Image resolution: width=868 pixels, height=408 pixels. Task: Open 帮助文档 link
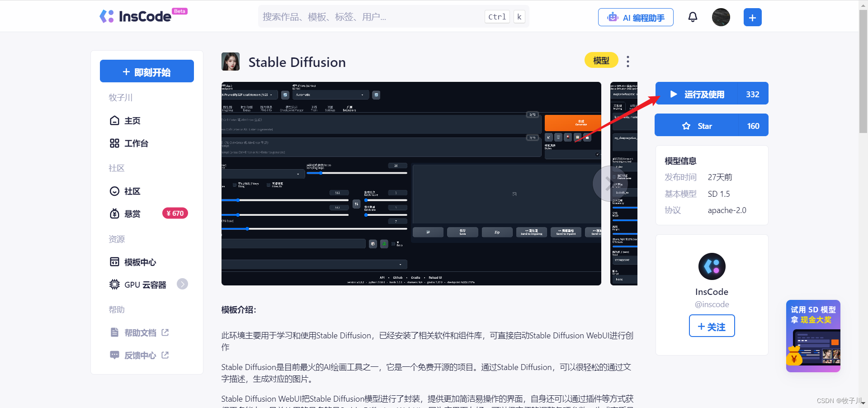coord(140,332)
